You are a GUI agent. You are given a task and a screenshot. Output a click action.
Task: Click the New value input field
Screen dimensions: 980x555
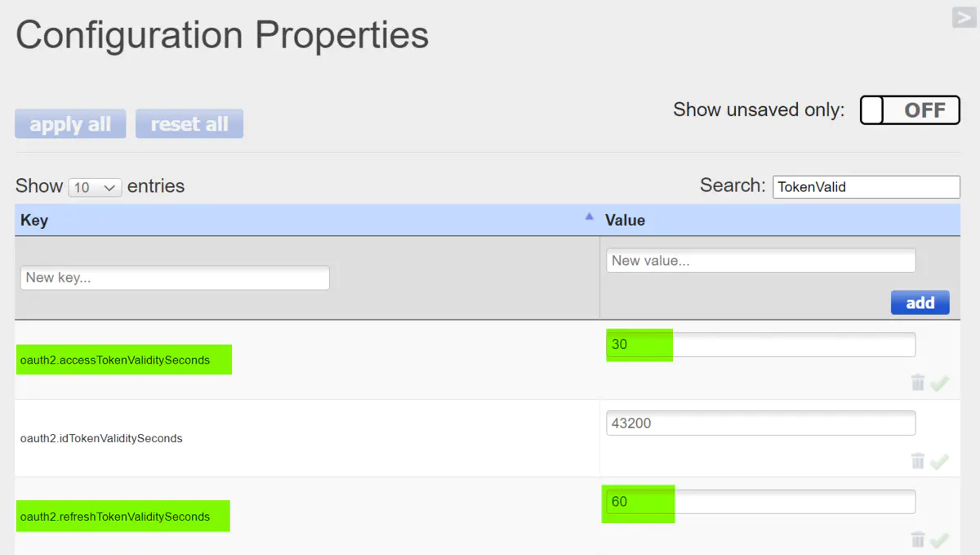coord(761,261)
